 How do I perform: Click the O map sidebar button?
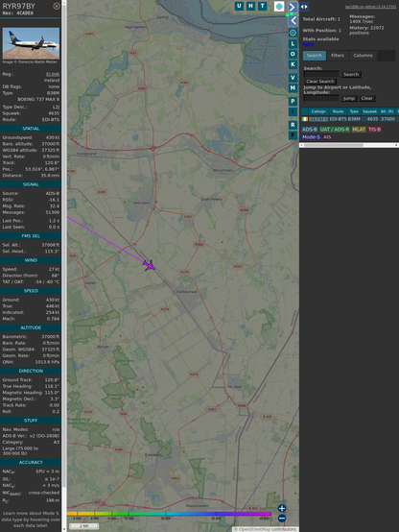[x=293, y=54]
